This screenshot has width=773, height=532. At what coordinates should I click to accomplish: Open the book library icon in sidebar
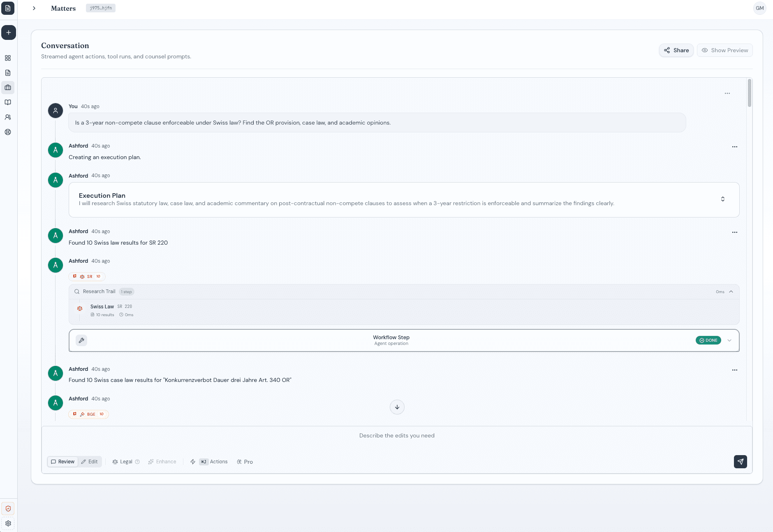pyautogui.click(x=8, y=102)
